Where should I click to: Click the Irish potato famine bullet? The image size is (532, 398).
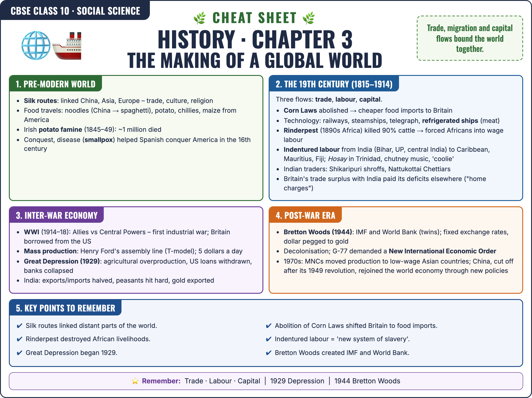point(93,130)
